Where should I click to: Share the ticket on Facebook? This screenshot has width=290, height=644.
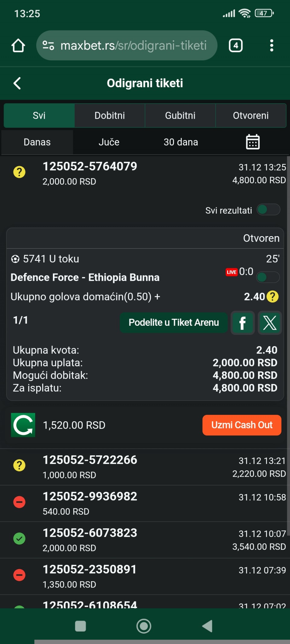(242, 323)
